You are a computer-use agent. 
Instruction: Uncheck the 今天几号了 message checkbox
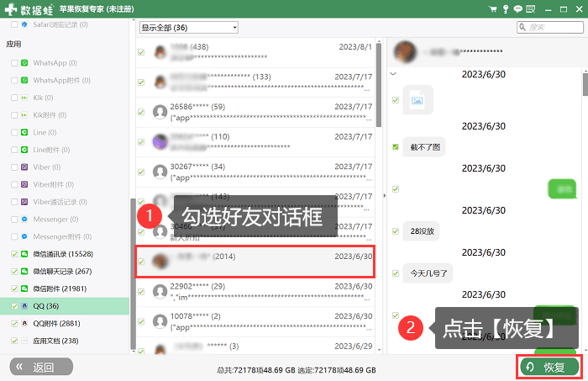[396, 273]
